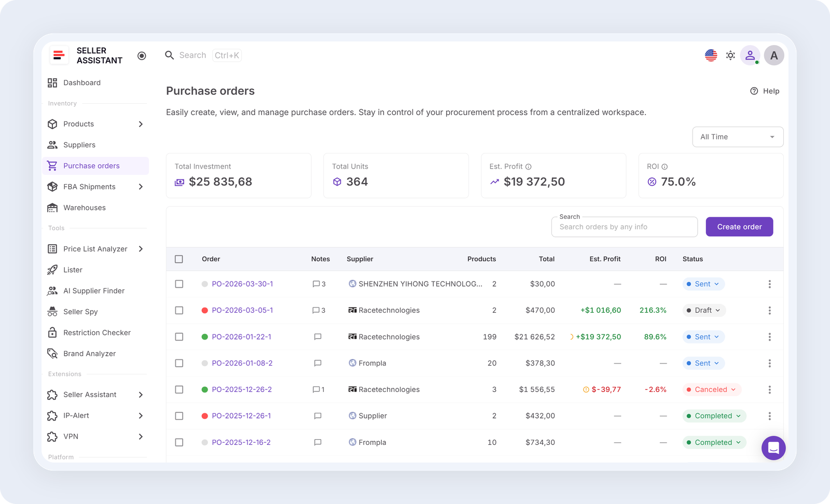Open the Draft status dropdown

click(x=704, y=311)
